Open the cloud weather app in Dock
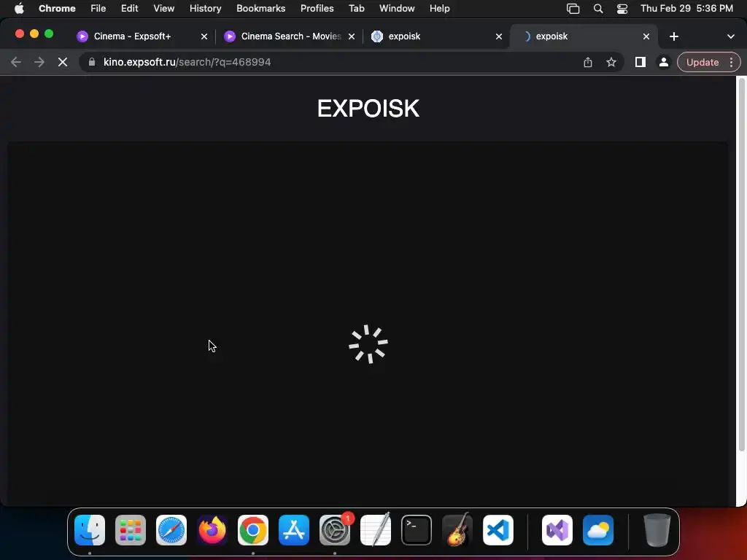Image resolution: width=747 pixels, height=560 pixels. 598,530
